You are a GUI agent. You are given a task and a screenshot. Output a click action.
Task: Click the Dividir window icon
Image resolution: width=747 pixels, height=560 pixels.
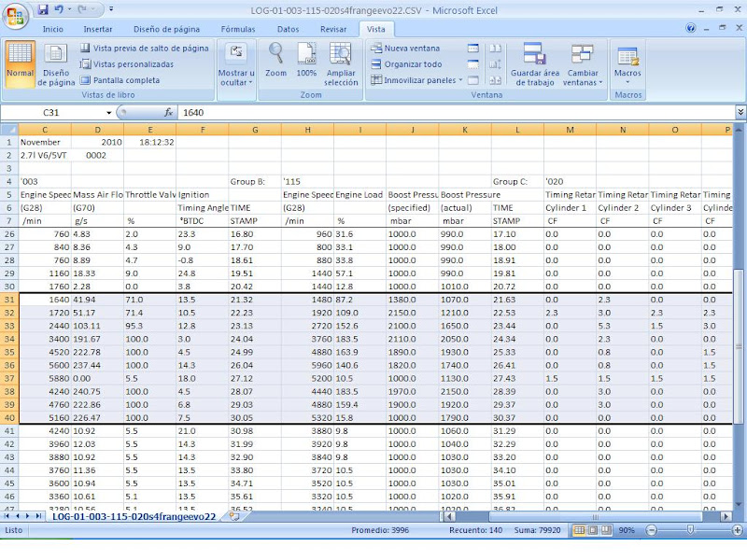pos(473,49)
